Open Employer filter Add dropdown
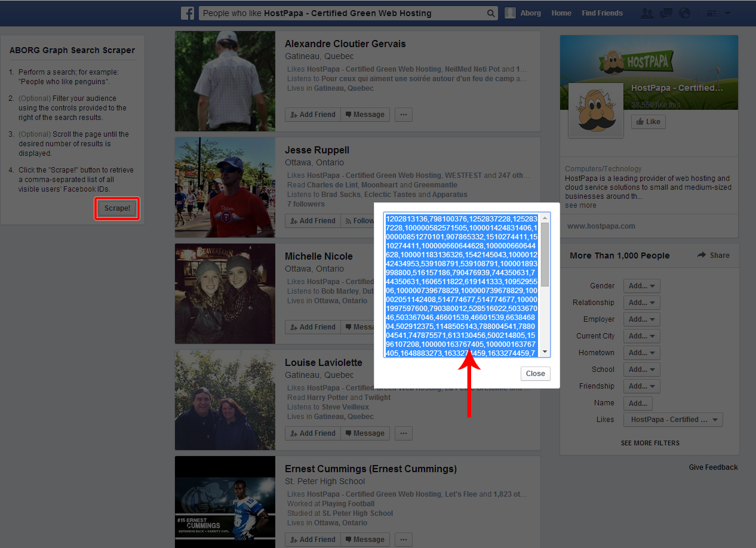The width and height of the screenshot is (756, 548). tap(642, 320)
